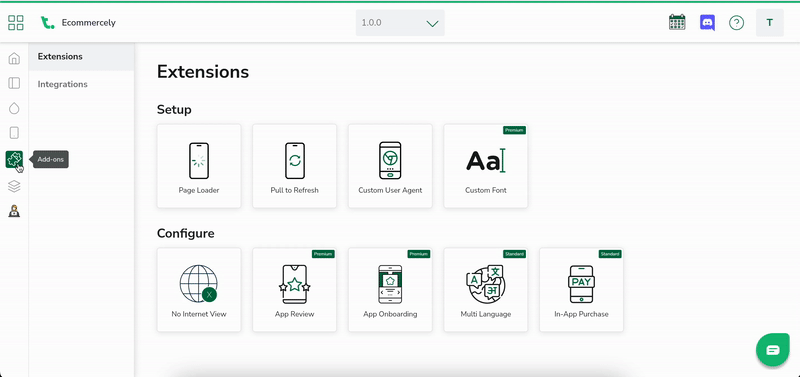Viewport: 800px width, 377px height.
Task: Click the Standard badge on Multi Language
Action: point(514,254)
